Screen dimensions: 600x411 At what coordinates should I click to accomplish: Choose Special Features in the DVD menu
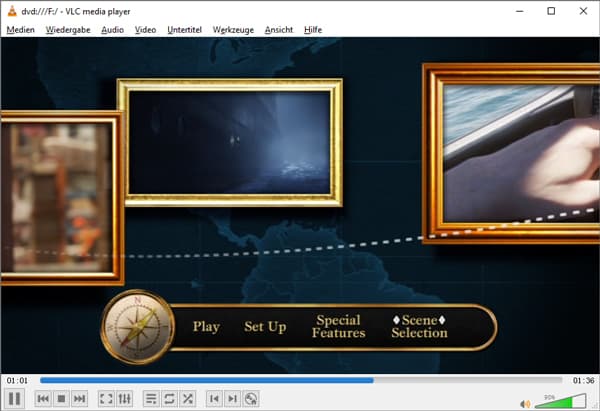point(339,326)
